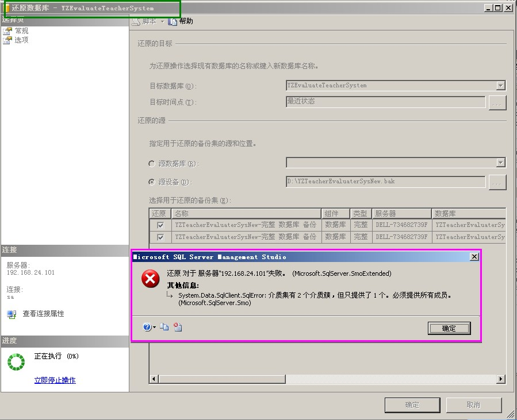Click the horizontal scrollbar thumb of backup list
This screenshot has height=420, width=517.
(221, 379)
